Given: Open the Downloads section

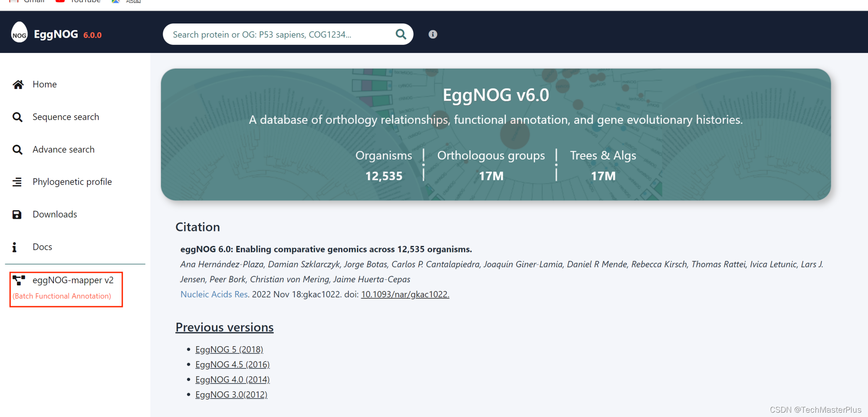Looking at the screenshot, I should pyautogui.click(x=55, y=214).
